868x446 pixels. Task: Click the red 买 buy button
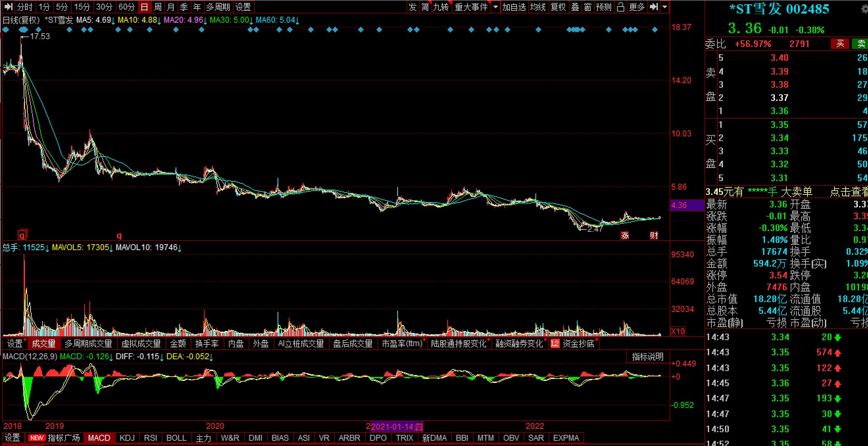(840, 43)
